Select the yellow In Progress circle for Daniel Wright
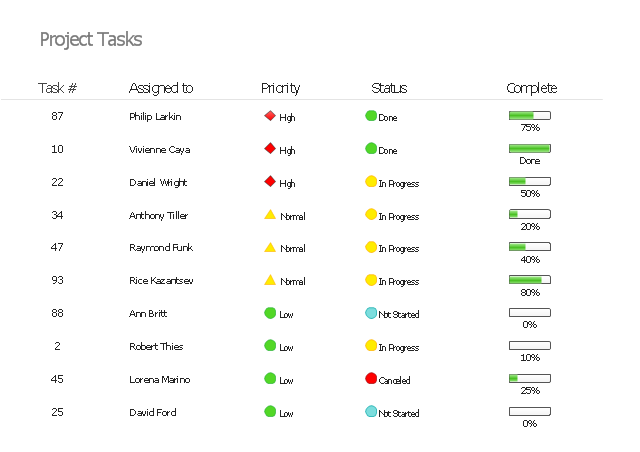 point(371,182)
